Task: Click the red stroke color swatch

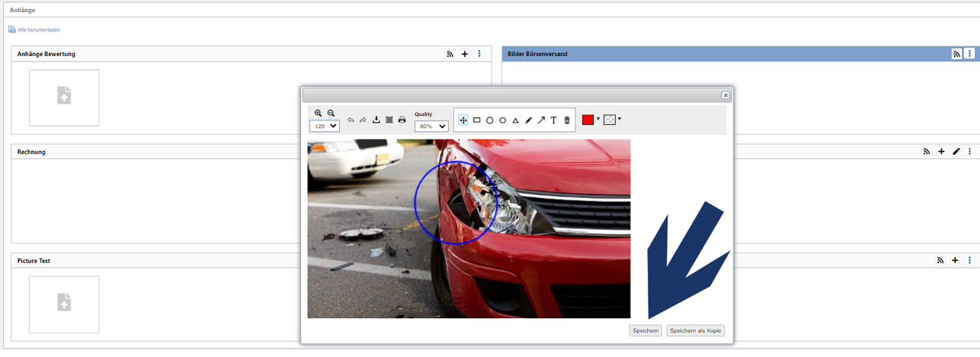Action: click(588, 120)
